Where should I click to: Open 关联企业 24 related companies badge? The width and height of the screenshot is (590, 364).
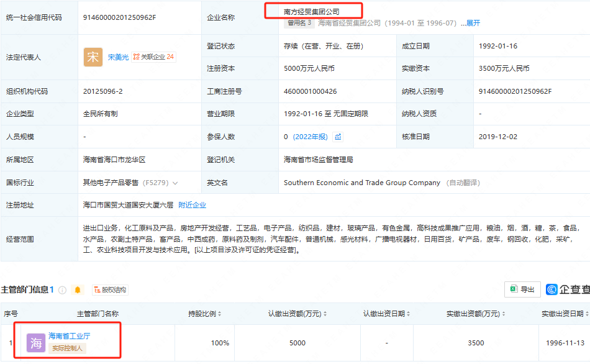point(153,57)
